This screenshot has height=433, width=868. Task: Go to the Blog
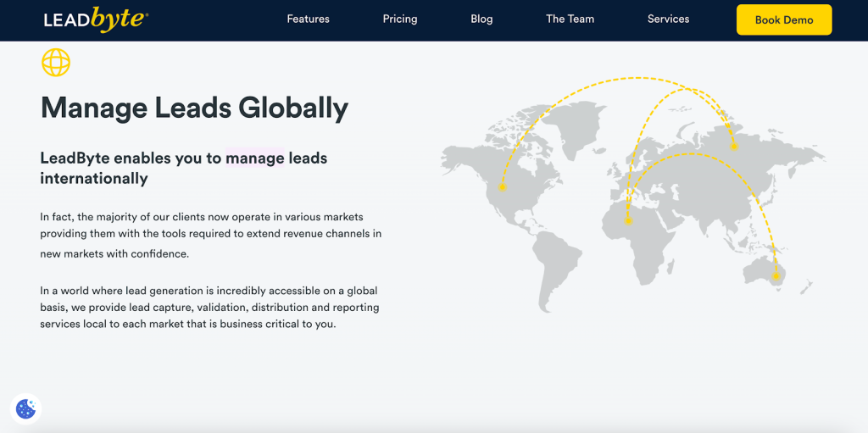point(481,19)
